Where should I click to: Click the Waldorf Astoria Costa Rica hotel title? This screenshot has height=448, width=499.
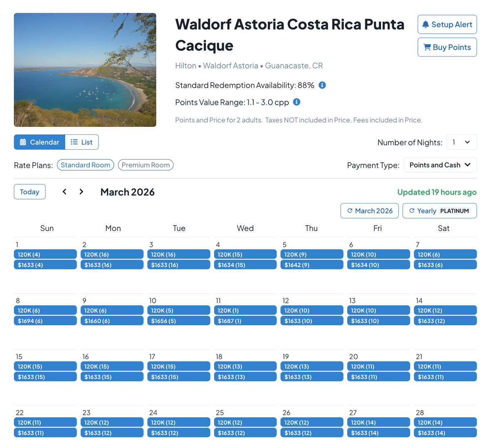click(290, 35)
